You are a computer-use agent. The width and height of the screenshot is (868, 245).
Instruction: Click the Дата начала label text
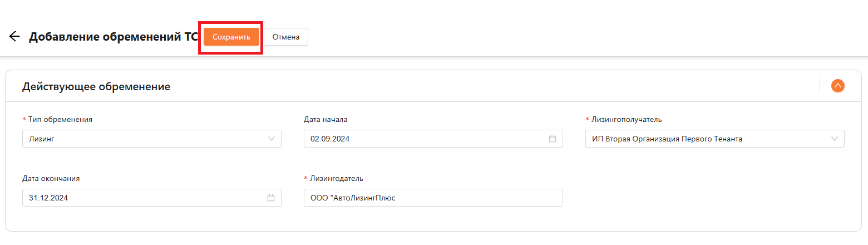tap(325, 119)
